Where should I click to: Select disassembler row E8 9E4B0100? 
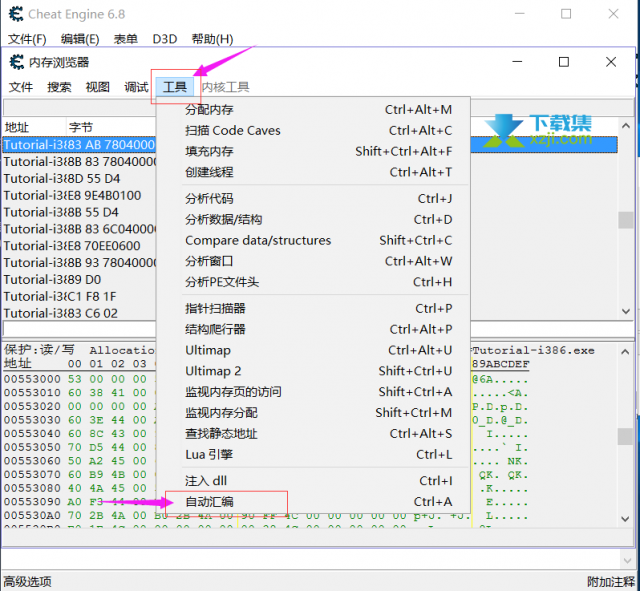pyautogui.click(x=79, y=195)
